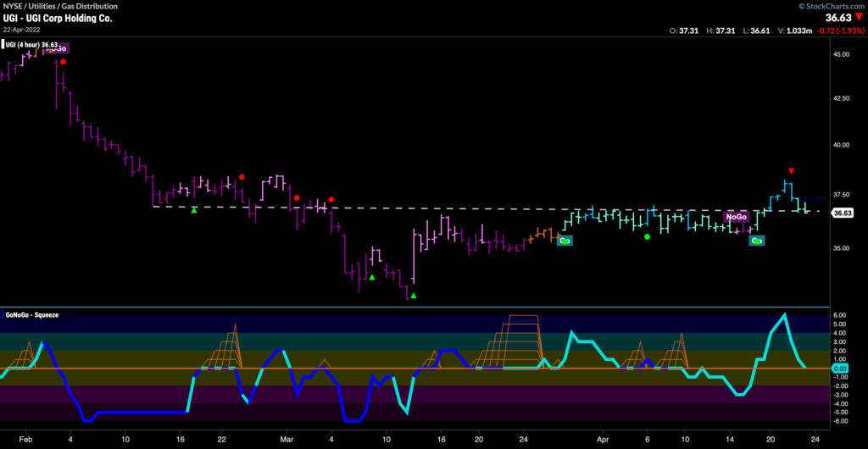Click the 42.50 price axis label
Image resolution: width=868 pixels, height=449 pixels.
pyautogui.click(x=841, y=98)
